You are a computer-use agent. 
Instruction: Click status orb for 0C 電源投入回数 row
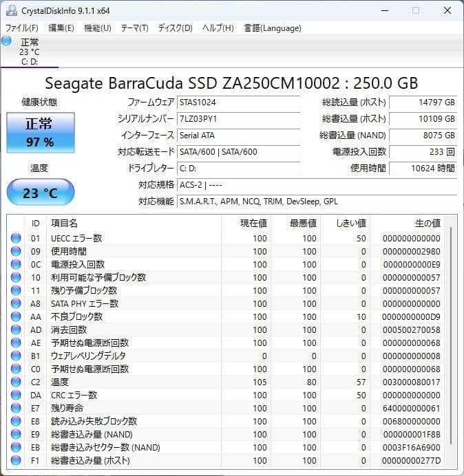point(16,264)
